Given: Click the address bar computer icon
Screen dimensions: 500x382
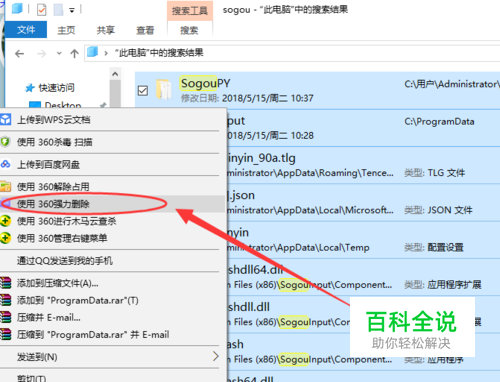Looking at the screenshot, I should [92, 52].
